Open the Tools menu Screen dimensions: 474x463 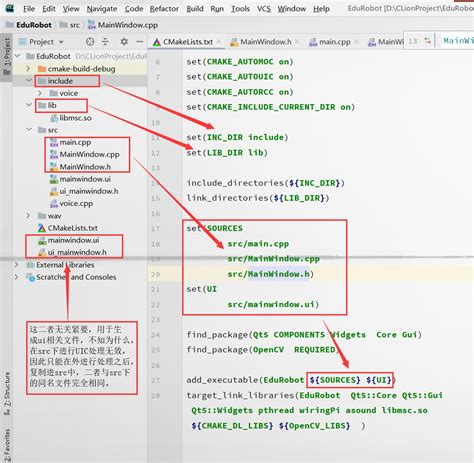(240, 9)
